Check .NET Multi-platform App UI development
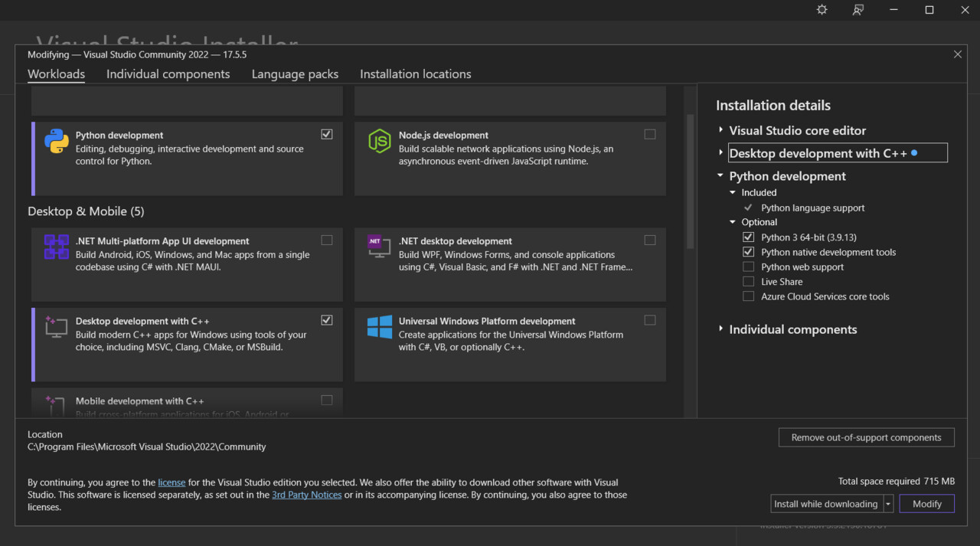This screenshot has height=546, width=980. 327,240
